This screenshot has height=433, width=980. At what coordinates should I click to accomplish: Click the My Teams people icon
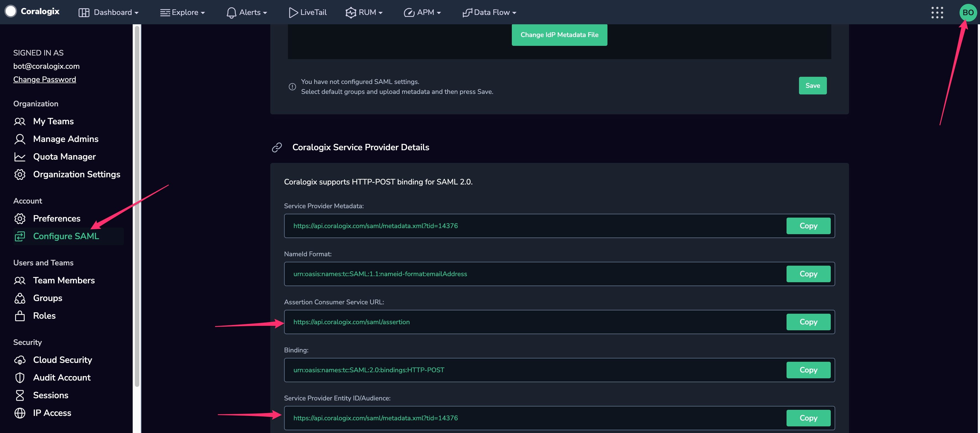coord(20,121)
